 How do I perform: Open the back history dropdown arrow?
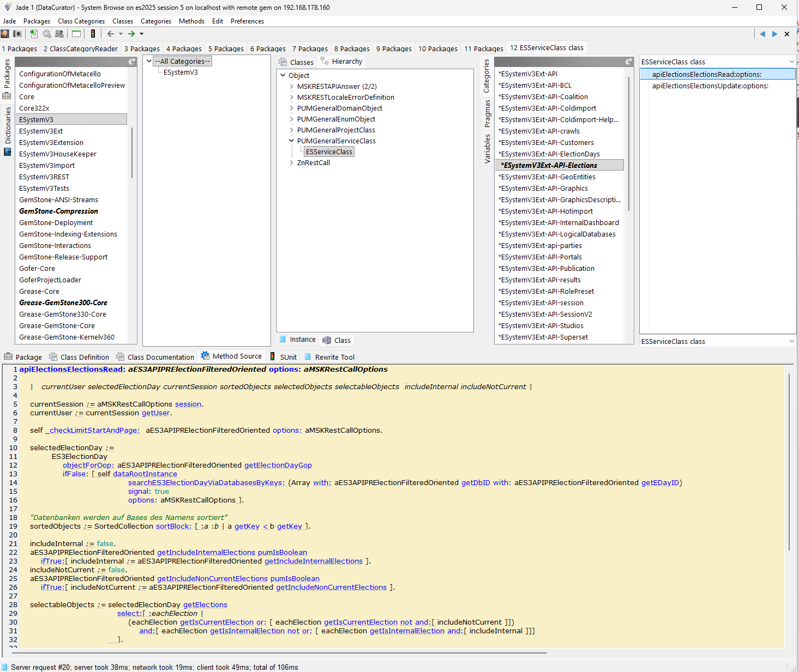(x=121, y=34)
